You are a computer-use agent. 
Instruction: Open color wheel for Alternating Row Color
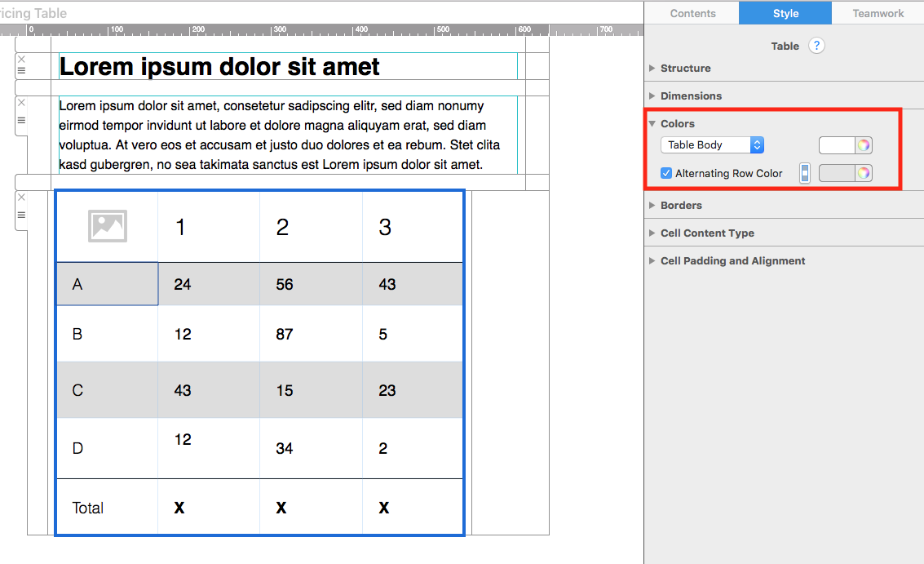(x=863, y=173)
